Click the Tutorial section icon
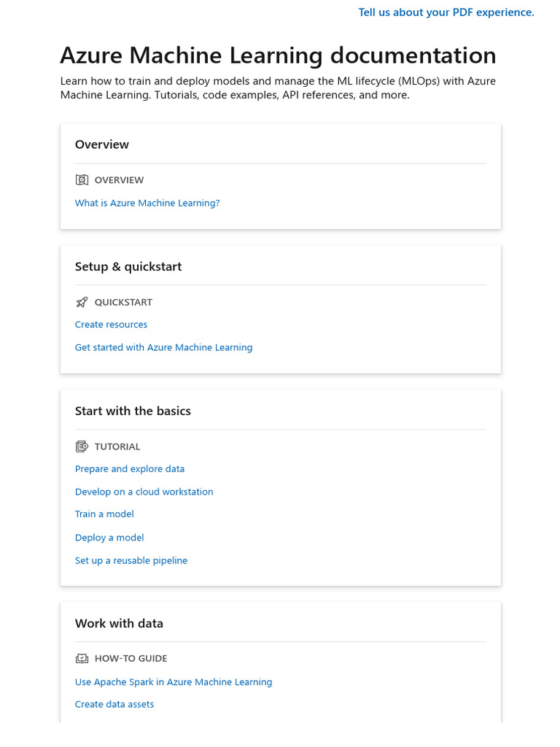The width and height of the screenshot is (560, 747). point(82,446)
